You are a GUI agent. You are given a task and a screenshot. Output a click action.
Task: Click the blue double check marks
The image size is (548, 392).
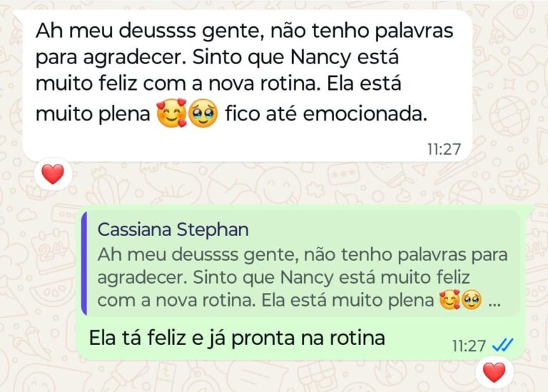[x=502, y=345]
